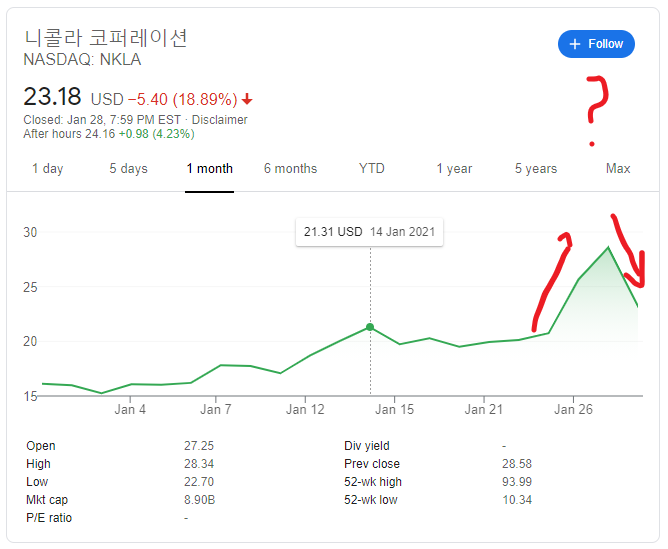Image resolution: width=668 pixels, height=549 pixels.
Task: Click the Prev close value 28.58
Action: (x=517, y=464)
